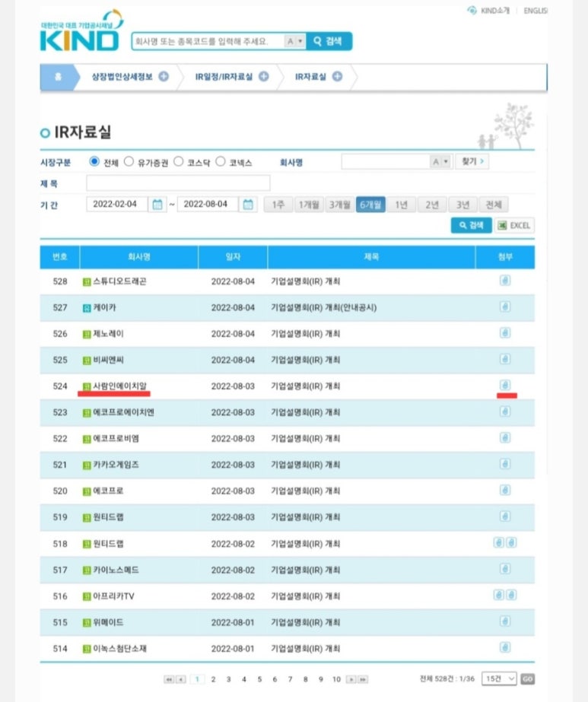The height and width of the screenshot is (702, 588).
Task: Open attachment for 케이카 row 527
Action: [504, 307]
